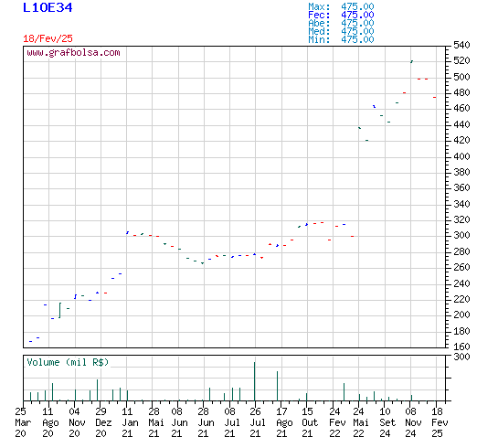Click the 300 volume axis label

(461, 357)
